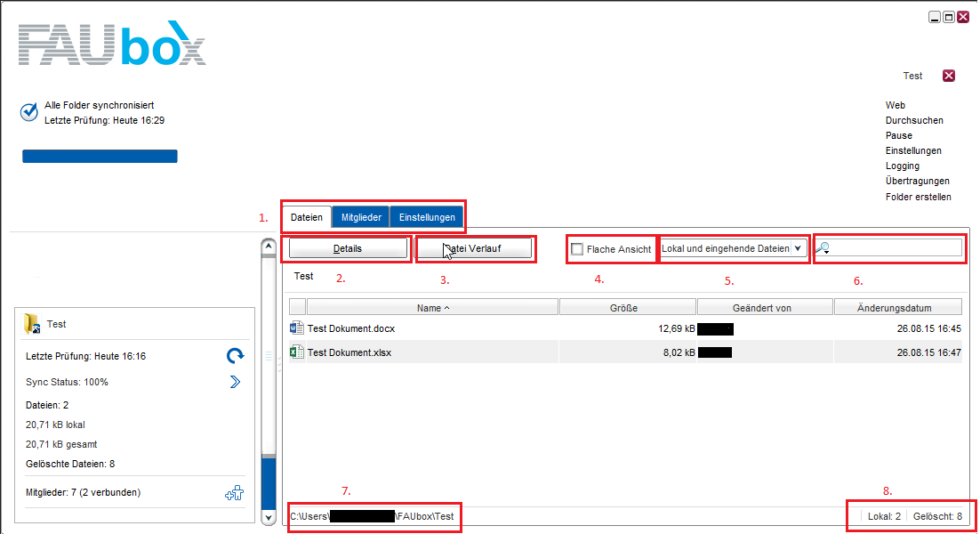980x534 pixels.
Task: Select the Test Dokument.docx row
Action: (x=626, y=328)
